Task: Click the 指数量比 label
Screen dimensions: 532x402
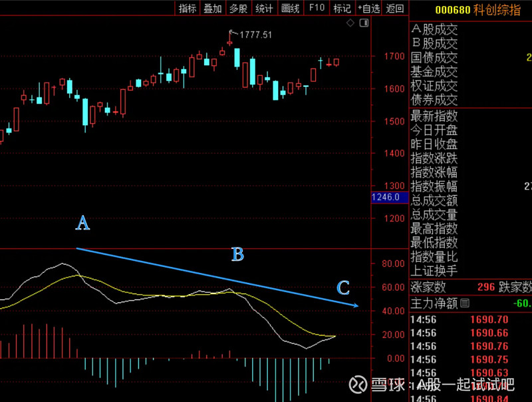Action: pyautogui.click(x=434, y=257)
